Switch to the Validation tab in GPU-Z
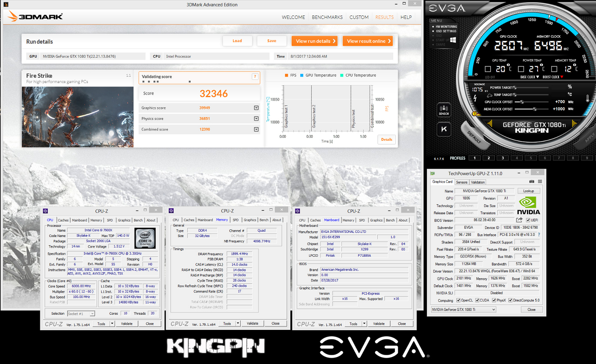The image size is (596, 364). click(478, 182)
